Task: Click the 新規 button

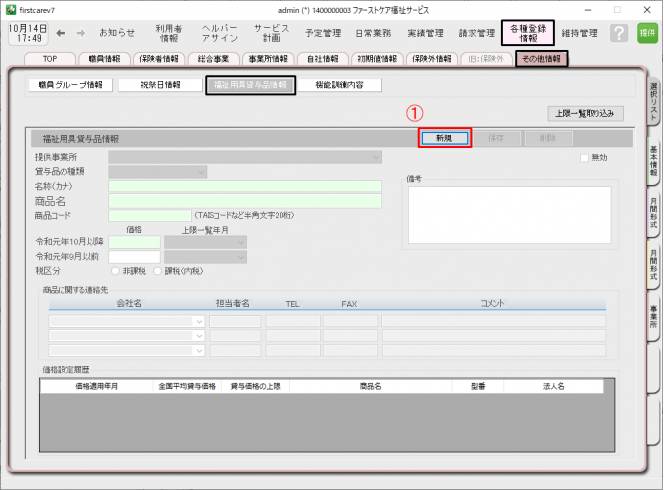Action: pyautogui.click(x=444, y=139)
